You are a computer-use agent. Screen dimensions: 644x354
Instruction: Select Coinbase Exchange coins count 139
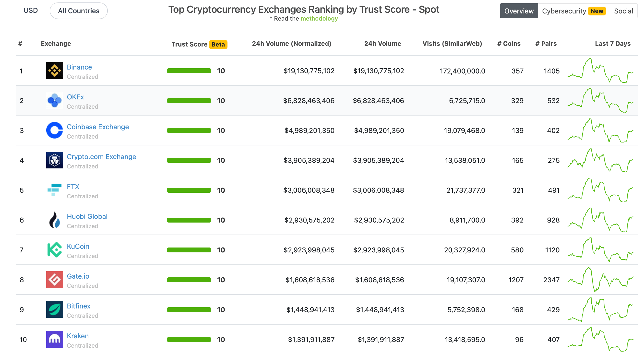517,130
